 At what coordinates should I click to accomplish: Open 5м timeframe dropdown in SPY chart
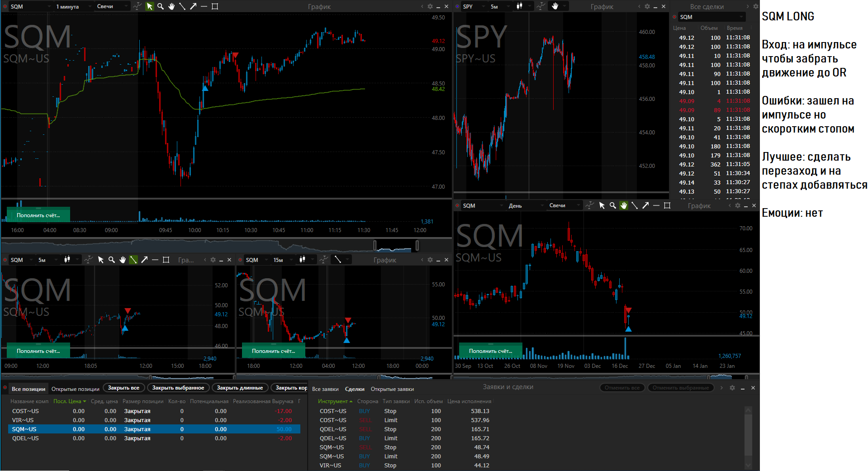[x=500, y=6]
